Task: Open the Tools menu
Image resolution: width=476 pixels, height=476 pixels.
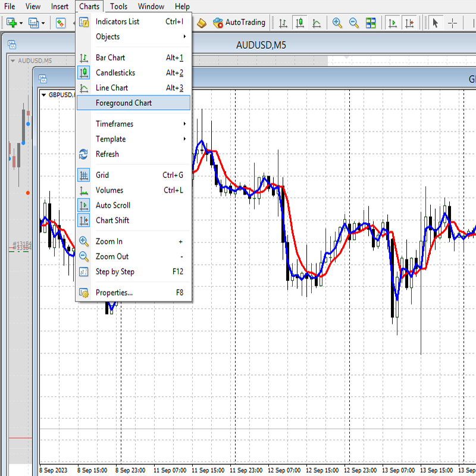Action: [118, 7]
